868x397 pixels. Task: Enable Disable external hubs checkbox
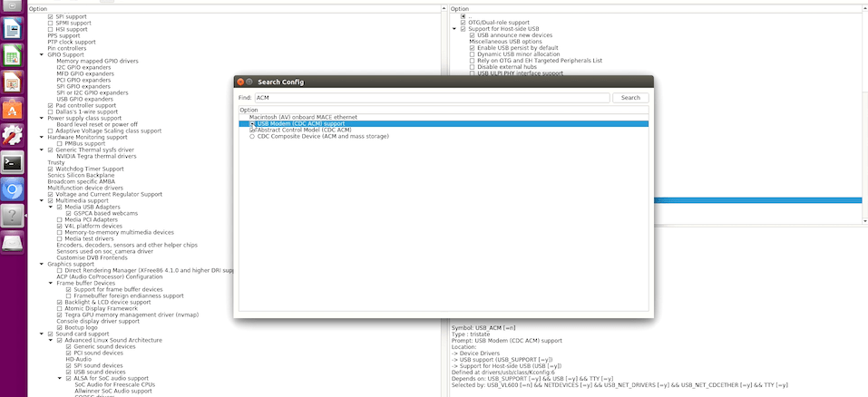tap(473, 67)
